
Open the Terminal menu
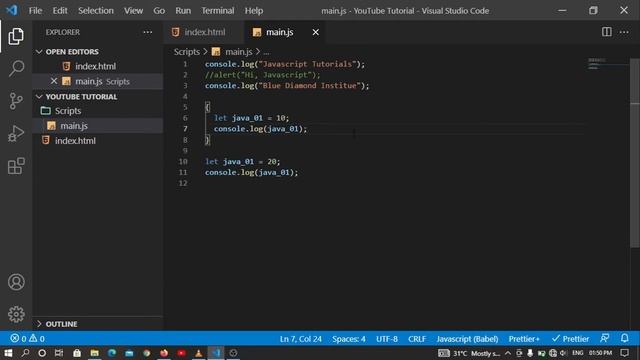point(218,11)
